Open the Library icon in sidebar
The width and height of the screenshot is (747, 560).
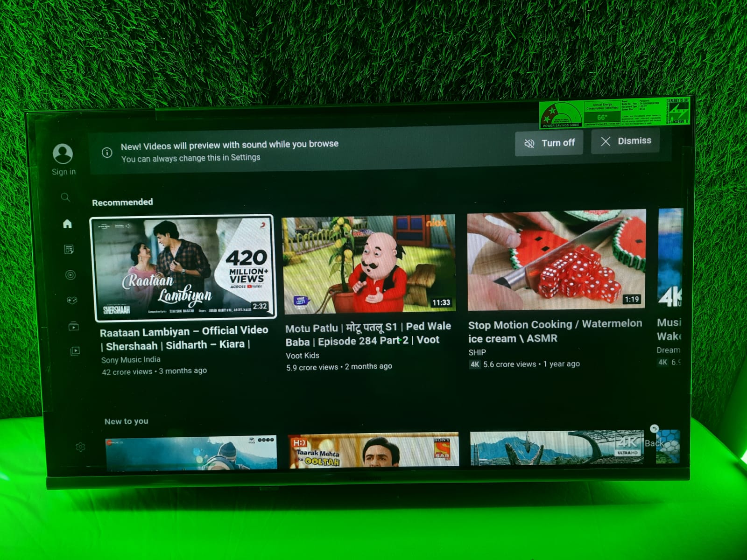(75, 351)
